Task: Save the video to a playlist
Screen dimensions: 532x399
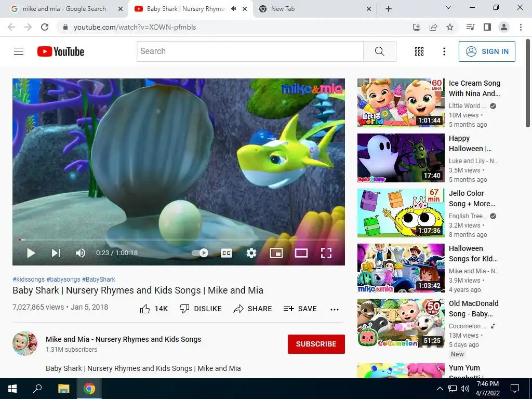Action: pyautogui.click(x=300, y=309)
